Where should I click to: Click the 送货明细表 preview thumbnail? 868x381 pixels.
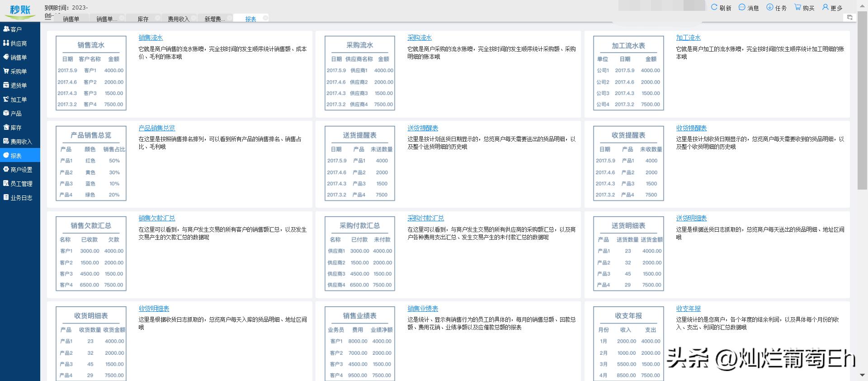coord(628,253)
